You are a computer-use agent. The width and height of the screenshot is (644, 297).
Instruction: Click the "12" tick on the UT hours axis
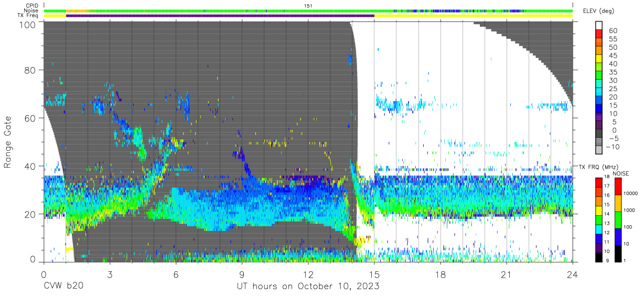pyautogui.click(x=308, y=274)
